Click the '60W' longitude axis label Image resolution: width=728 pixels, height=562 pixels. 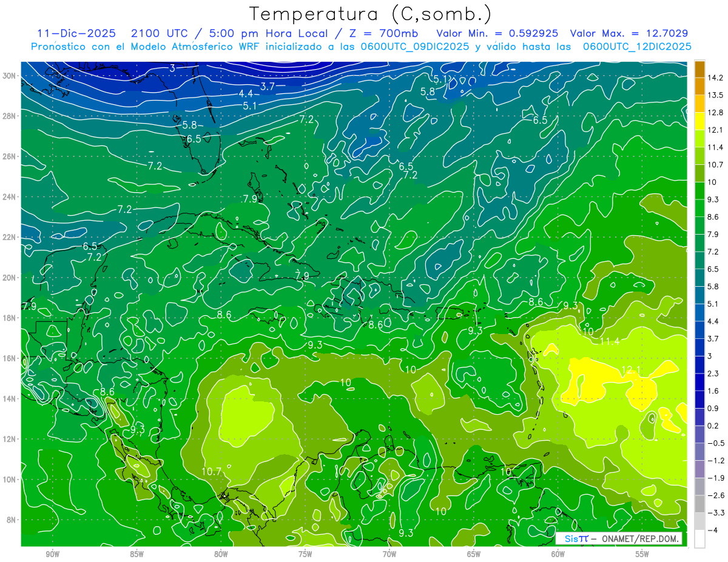coord(558,554)
